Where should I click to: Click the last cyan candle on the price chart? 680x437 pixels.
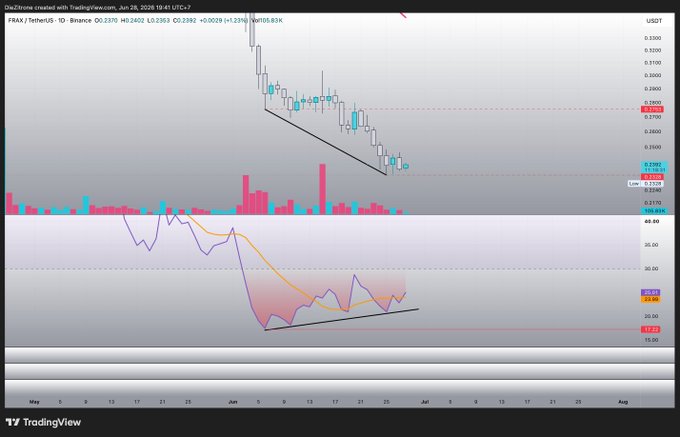406,166
